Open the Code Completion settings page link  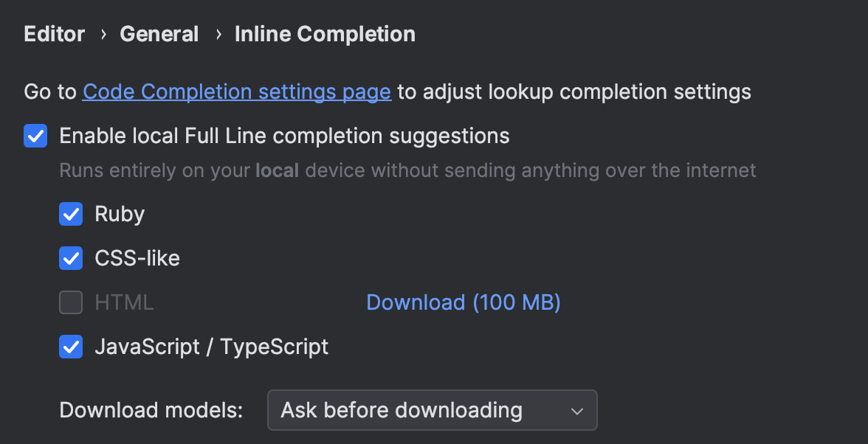pyautogui.click(x=237, y=91)
